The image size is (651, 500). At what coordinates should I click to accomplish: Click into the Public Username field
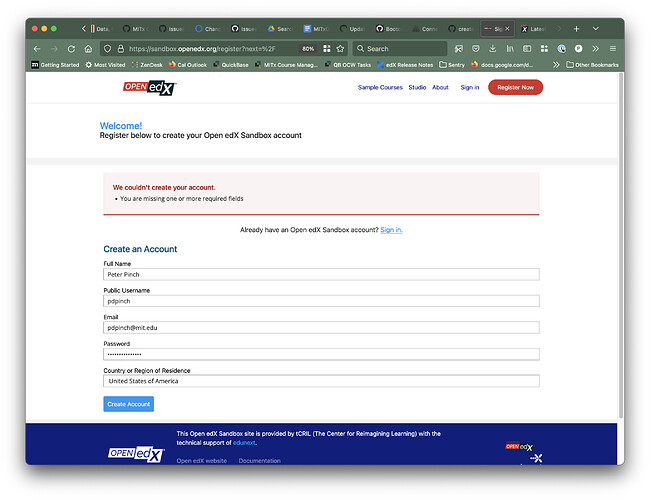321,301
